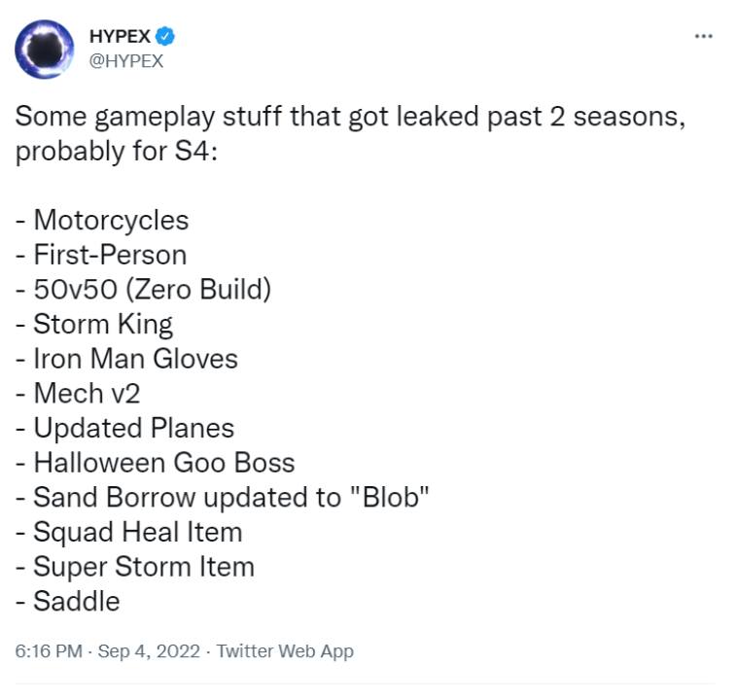Click the "Motorcycles" line in the tweet

coord(110,220)
